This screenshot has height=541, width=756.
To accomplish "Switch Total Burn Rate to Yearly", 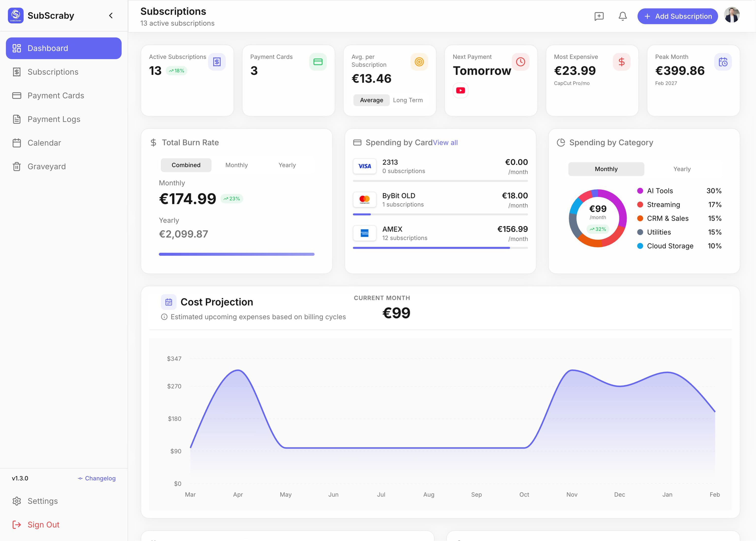I will [287, 165].
